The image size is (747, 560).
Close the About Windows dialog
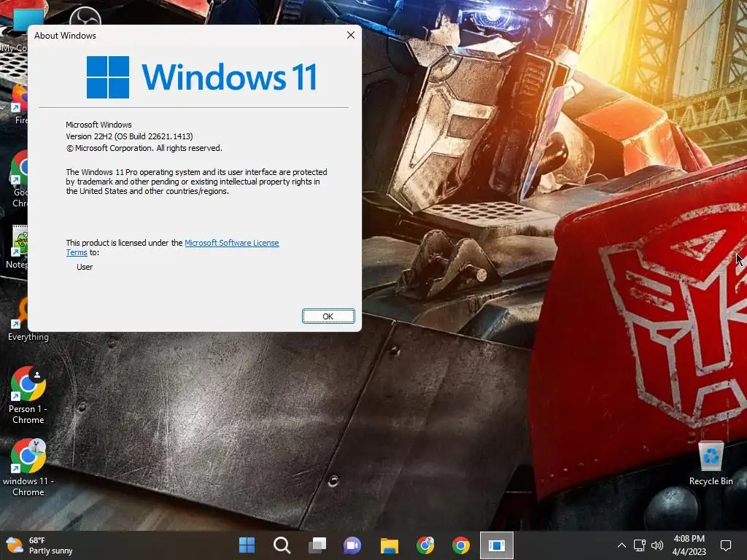(351, 35)
